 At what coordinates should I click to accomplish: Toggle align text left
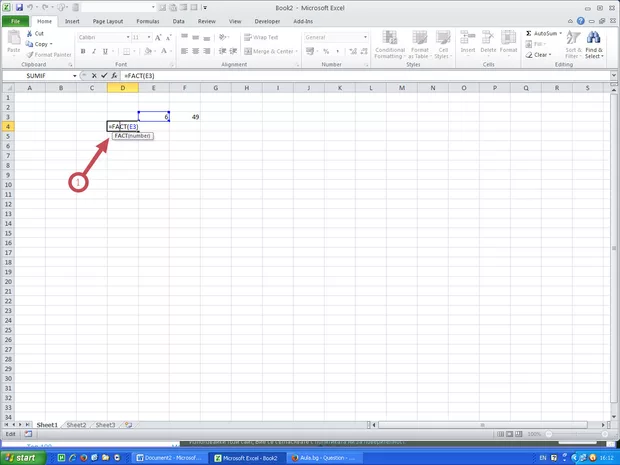coord(184,51)
